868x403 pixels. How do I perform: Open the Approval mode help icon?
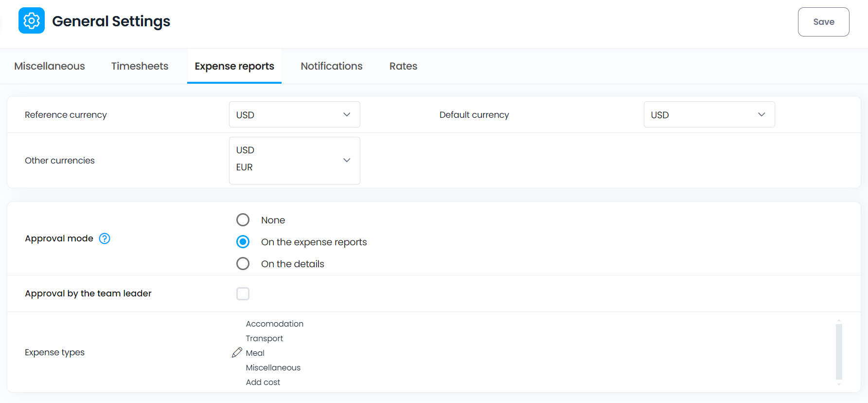(x=105, y=238)
